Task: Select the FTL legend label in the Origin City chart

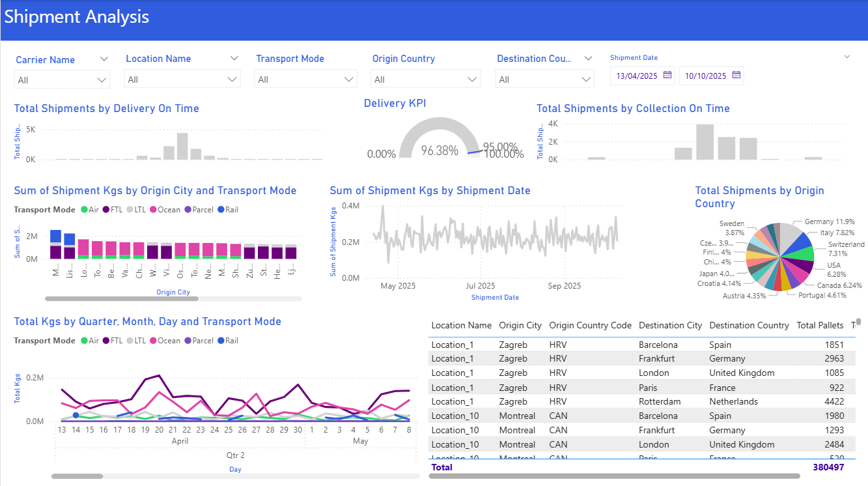Action: (117, 210)
